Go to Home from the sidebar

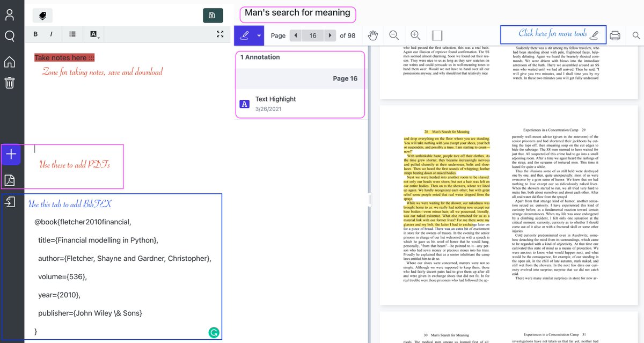pyautogui.click(x=10, y=62)
